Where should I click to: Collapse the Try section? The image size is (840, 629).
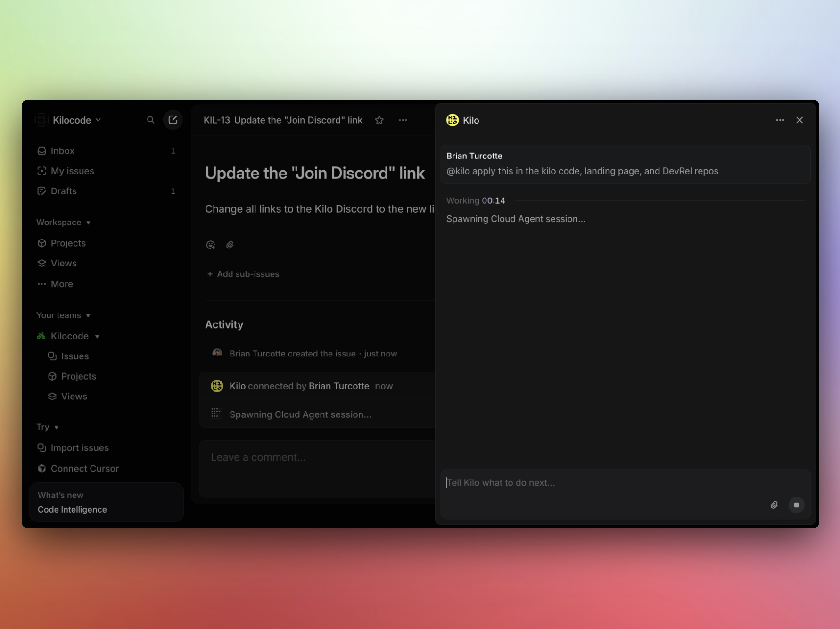click(x=48, y=427)
